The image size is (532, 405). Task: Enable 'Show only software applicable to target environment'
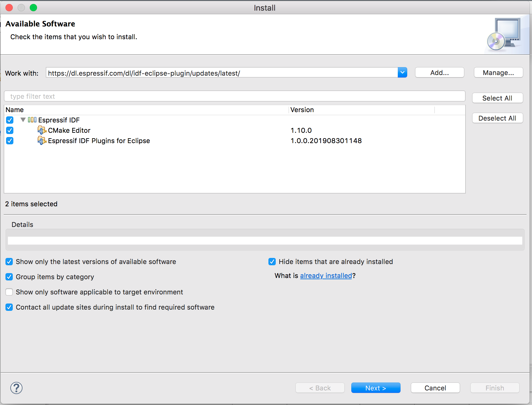(9, 292)
